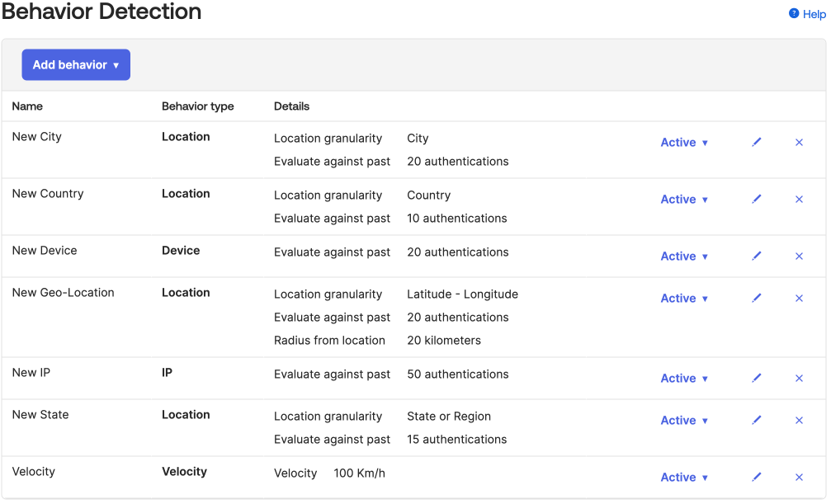The height and width of the screenshot is (504, 831).
Task: Open Active status dropdown for New City
Action: (x=684, y=143)
